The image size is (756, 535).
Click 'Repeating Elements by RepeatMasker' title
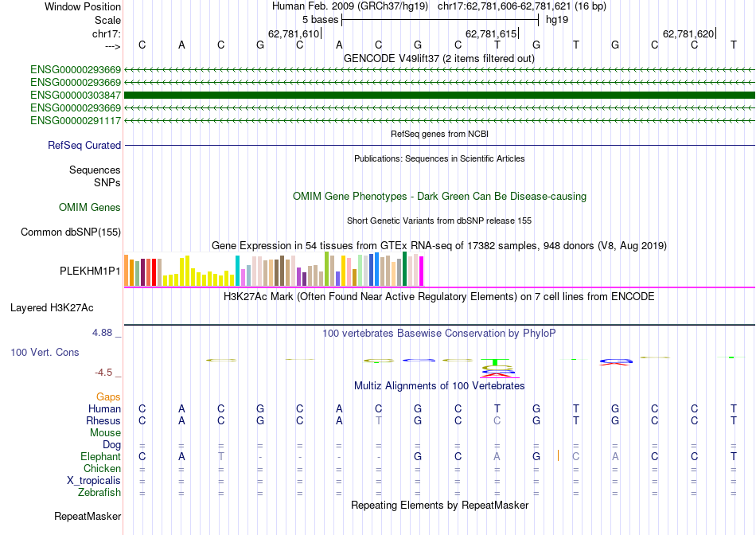coord(440,505)
